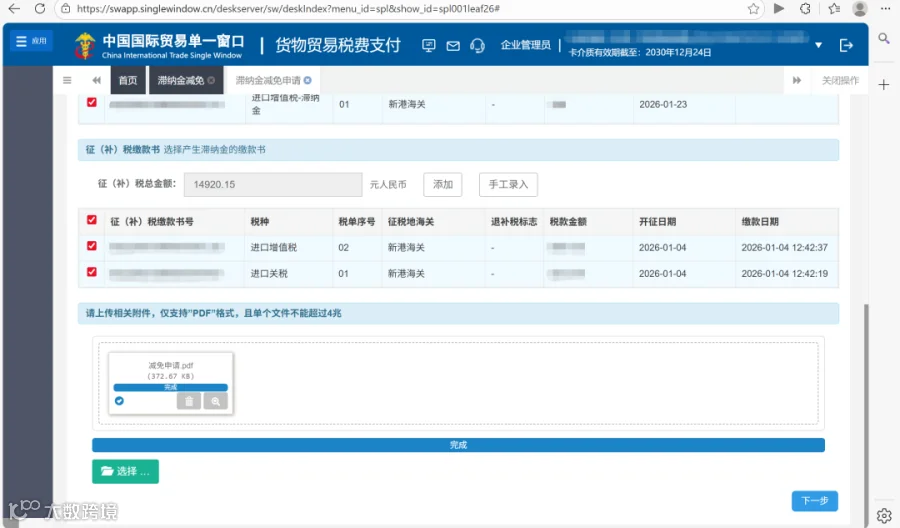Screen dimensions: 900x528
Task: Uncheck the 进口关税 row checkbox
Action: pos(92,272)
